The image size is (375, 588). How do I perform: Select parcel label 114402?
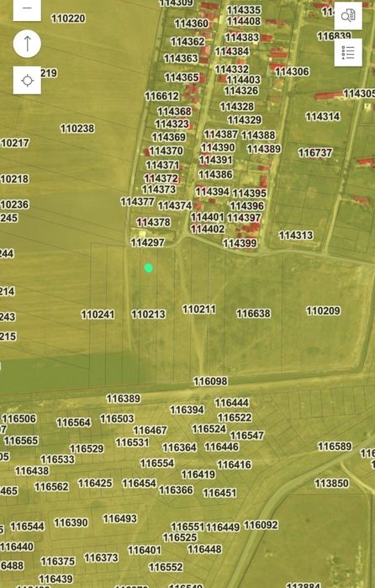tap(208, 229)
